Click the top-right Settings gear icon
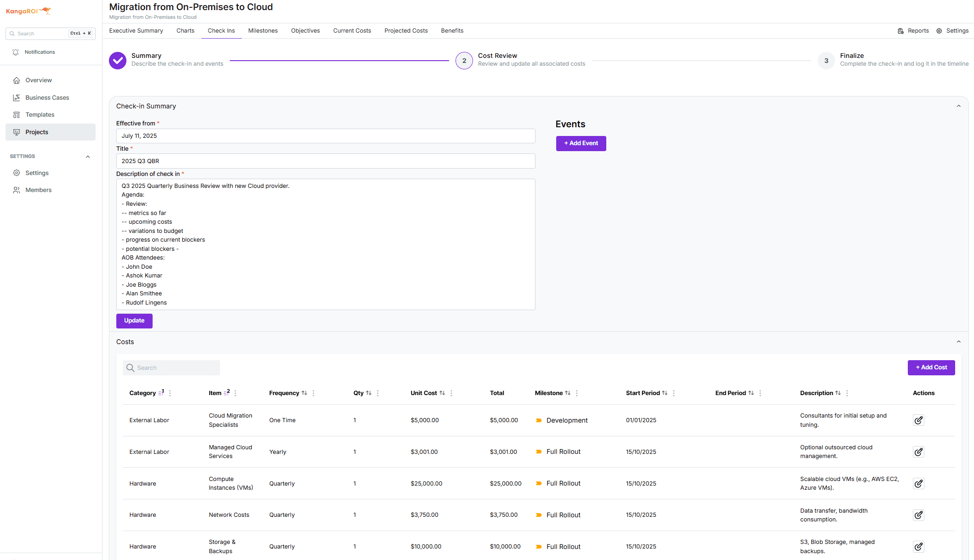Viewport: 974px width, 560px height. pos(939,31)
